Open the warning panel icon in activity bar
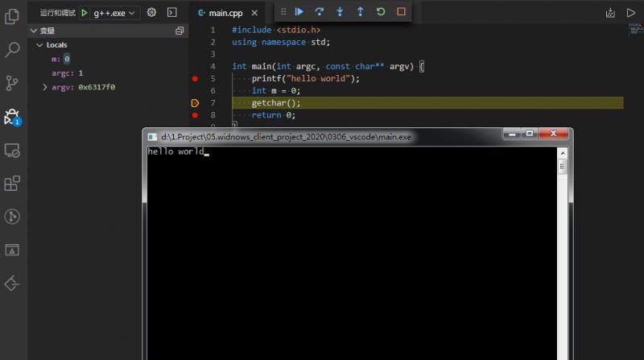Image resolution: width=644 pixels, height=360 pixels. (x=12, y=250)
